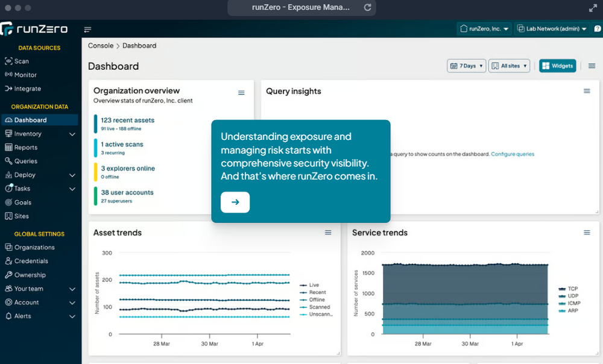The height and width of the screenshot is (364, 603).
Task: Expand the Deploy chevron
Action: click(x=72, y=175)
